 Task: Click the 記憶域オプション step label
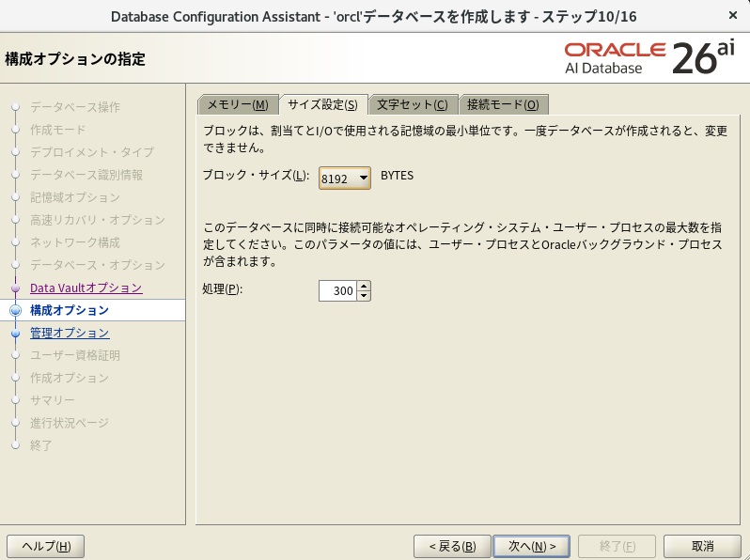pyautogui.click(x=75, y=197)
